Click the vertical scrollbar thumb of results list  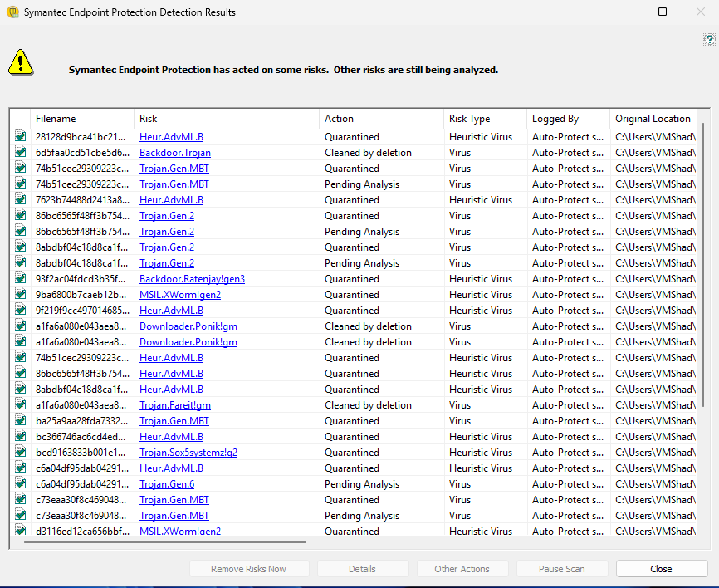click(703, 266)
